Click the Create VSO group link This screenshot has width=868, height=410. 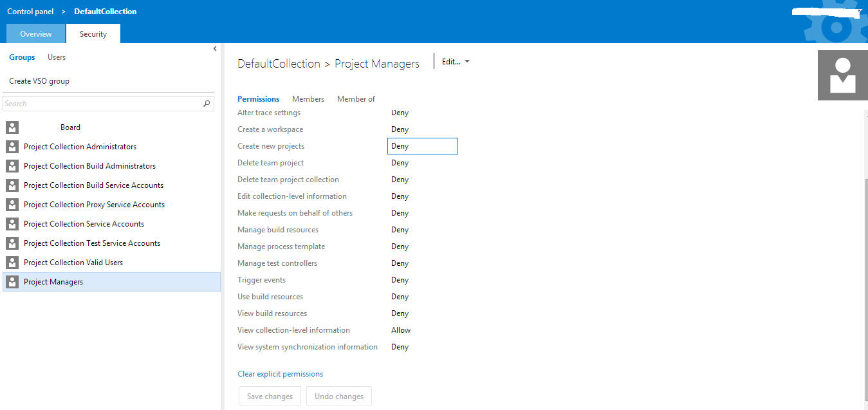tap(39, 81)
